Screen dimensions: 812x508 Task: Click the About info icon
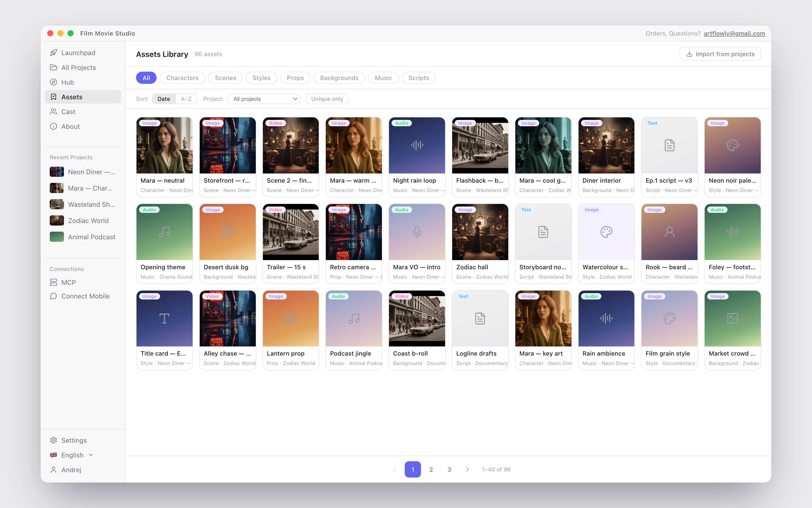53,126
